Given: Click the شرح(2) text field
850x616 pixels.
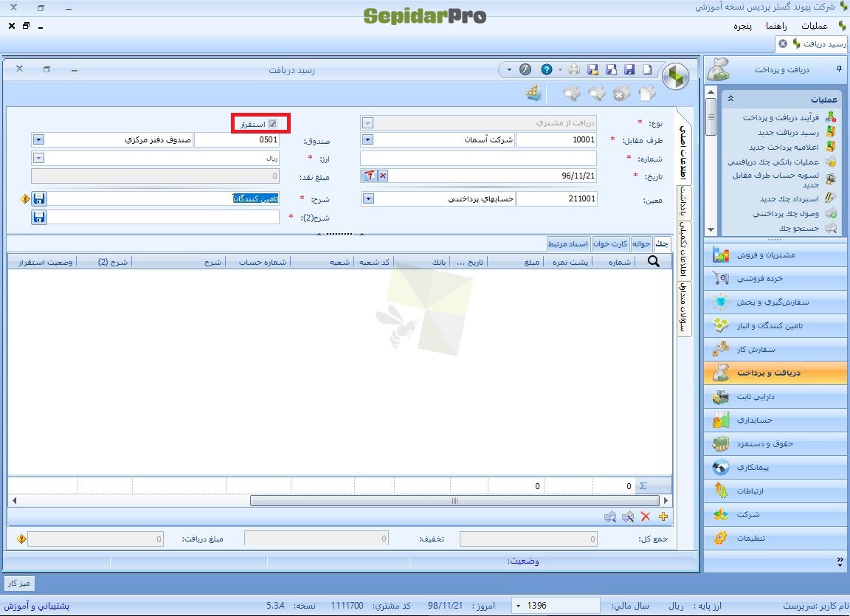Looking at the screenshot, I should tap(164, 217).
